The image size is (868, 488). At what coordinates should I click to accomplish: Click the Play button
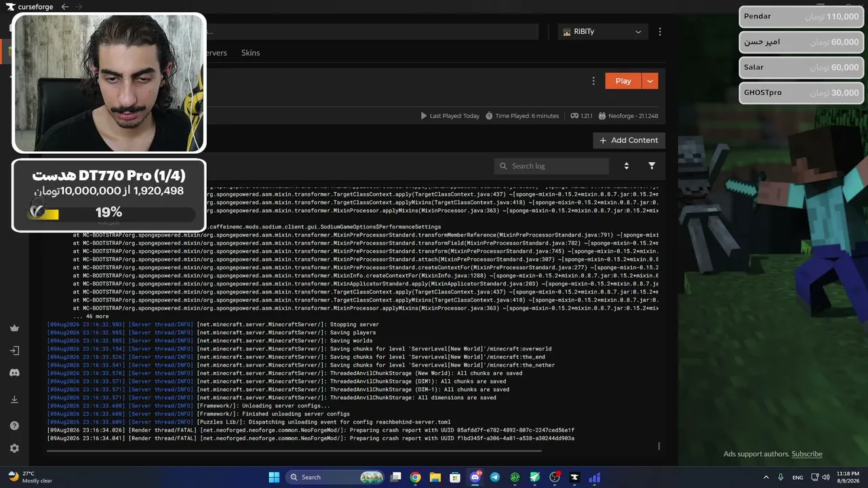point(623,81)
